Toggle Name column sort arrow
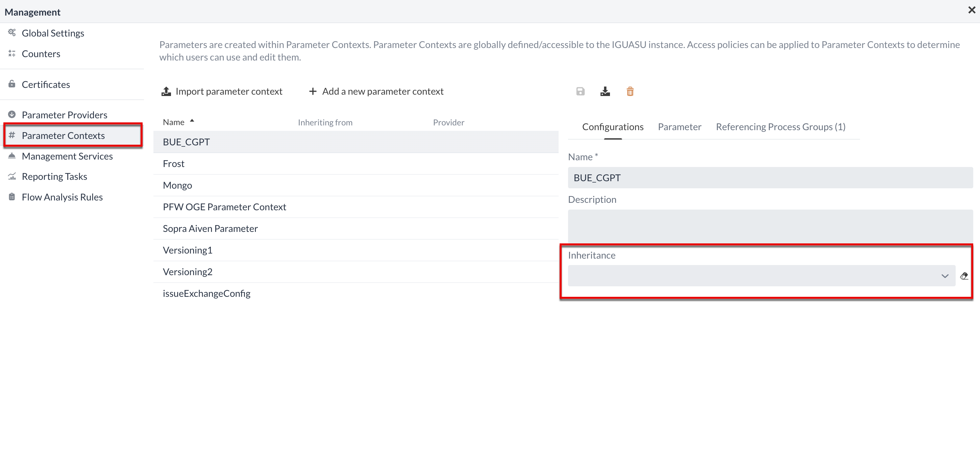 tap(192, 121)
